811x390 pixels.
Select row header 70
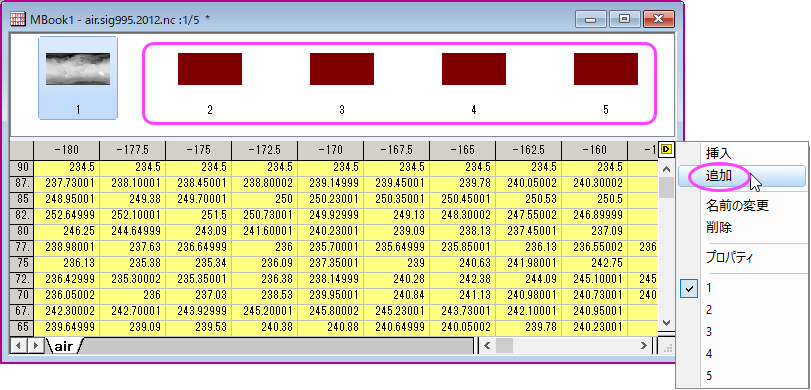click(x=22, y=296)
